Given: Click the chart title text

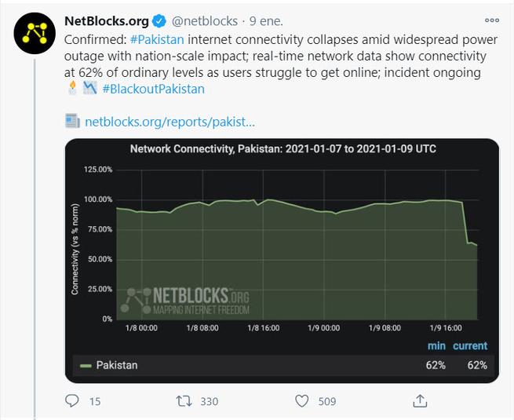Looking at the screenshot, I should pyautogui.click(x=283, y=148).
